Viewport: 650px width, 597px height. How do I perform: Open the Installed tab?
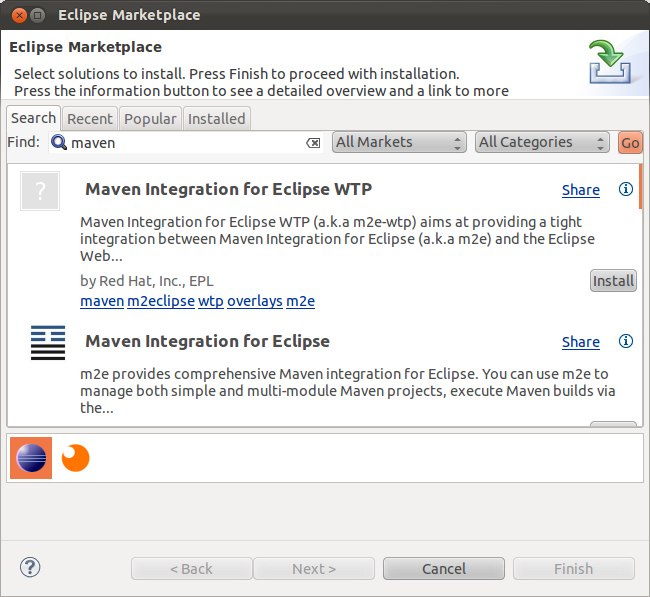point(216,119)
